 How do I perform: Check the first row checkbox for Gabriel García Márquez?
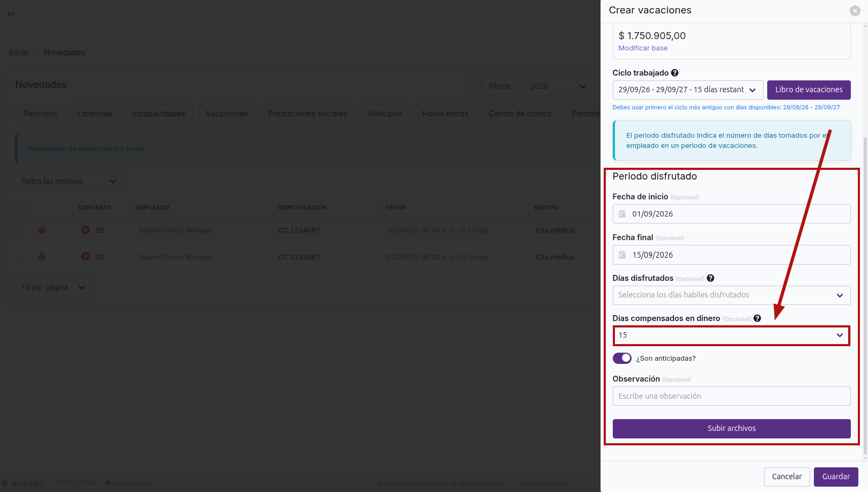(17, 230)
